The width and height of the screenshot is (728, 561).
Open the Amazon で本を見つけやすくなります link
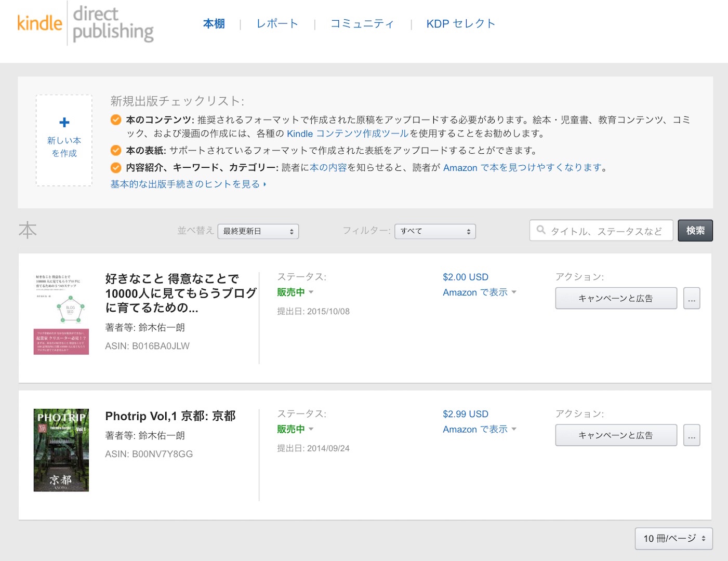point(522,168)
